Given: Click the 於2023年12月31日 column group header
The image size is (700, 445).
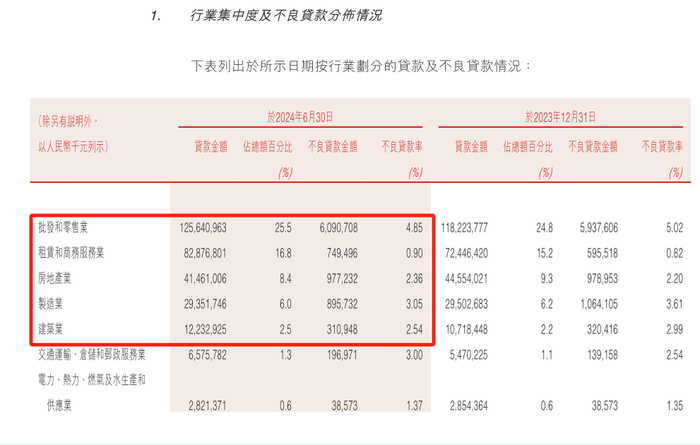Looking at the screenshot, I should click(x=560, y=117).
